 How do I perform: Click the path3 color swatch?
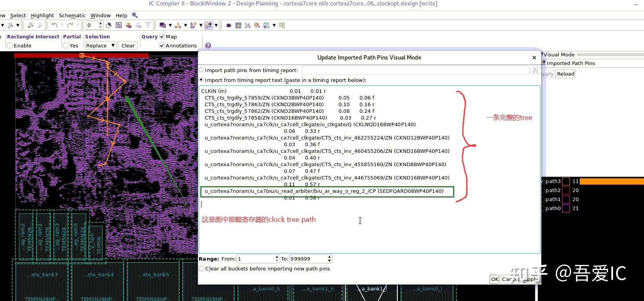pos(566,181)
